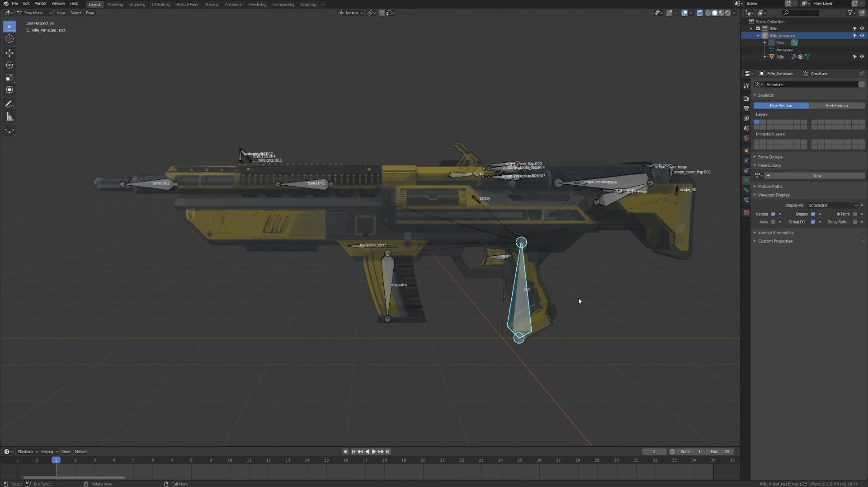Open the Active Tool properties tab
Screen dimensions: 868x487
point(746,86)
